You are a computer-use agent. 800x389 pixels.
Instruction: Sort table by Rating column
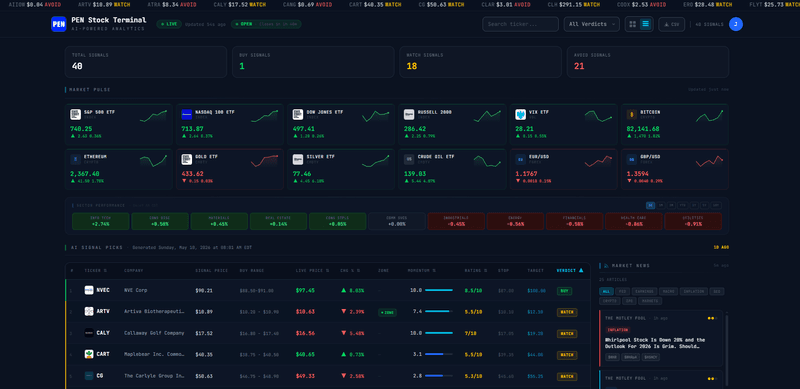pos(475,271)
